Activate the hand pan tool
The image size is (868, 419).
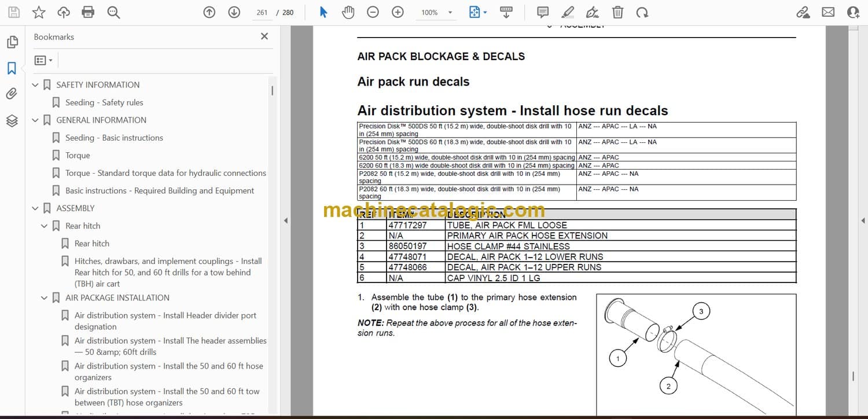coord(348,12)
